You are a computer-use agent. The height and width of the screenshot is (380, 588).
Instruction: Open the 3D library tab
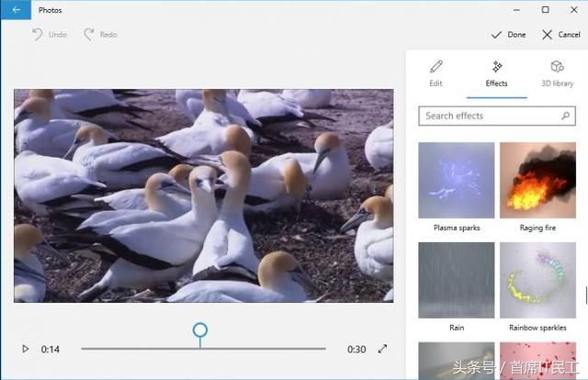(556, 73)
